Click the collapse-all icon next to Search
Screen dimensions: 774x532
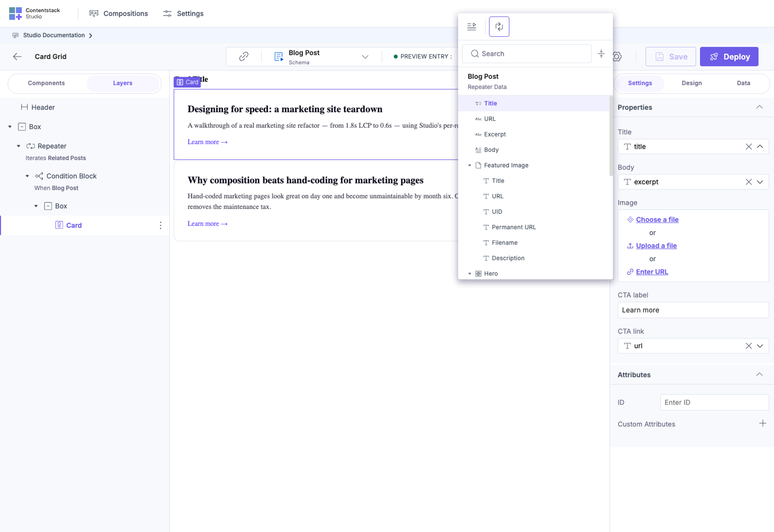pyautogui.click(x=601, y=54)
